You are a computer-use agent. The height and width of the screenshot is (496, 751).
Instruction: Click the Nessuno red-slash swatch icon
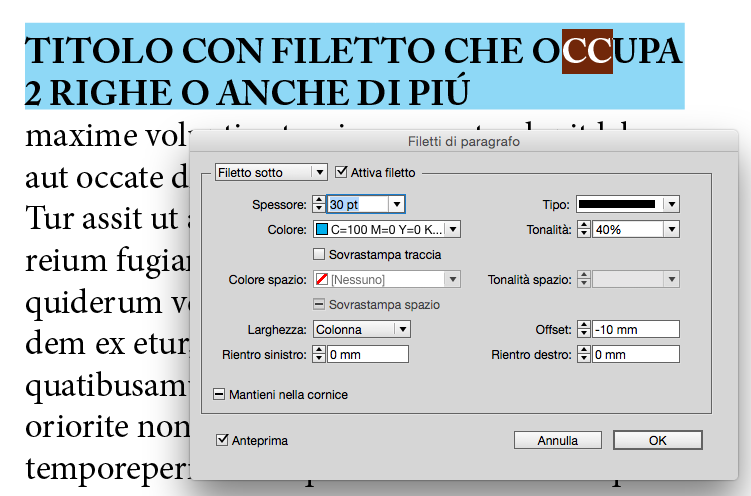coord(322,279)
